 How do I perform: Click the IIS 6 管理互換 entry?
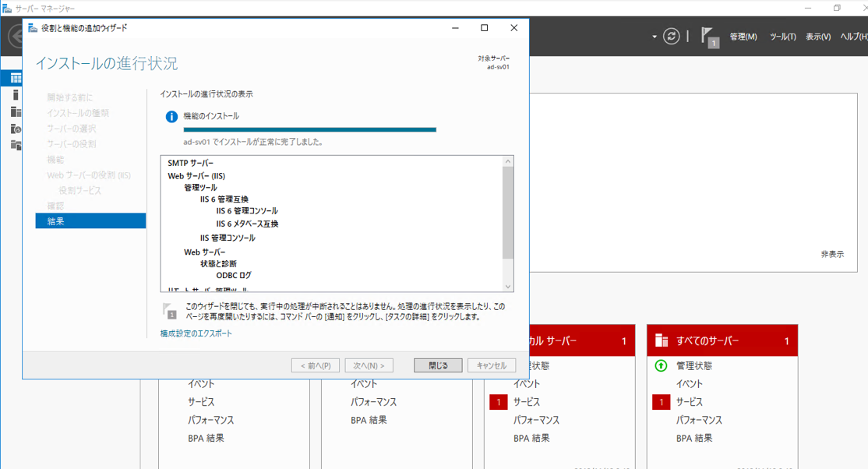(x=224, y=199)
